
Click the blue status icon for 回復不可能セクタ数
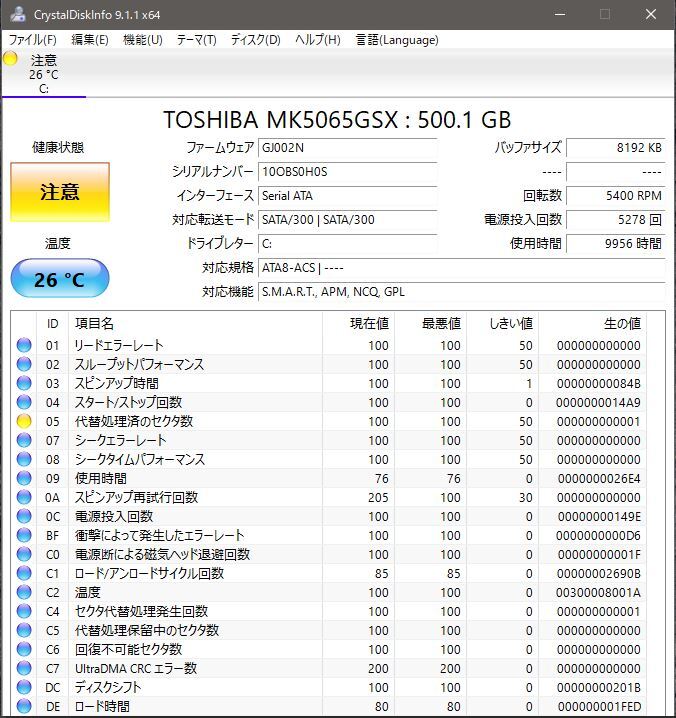point(24,649)
